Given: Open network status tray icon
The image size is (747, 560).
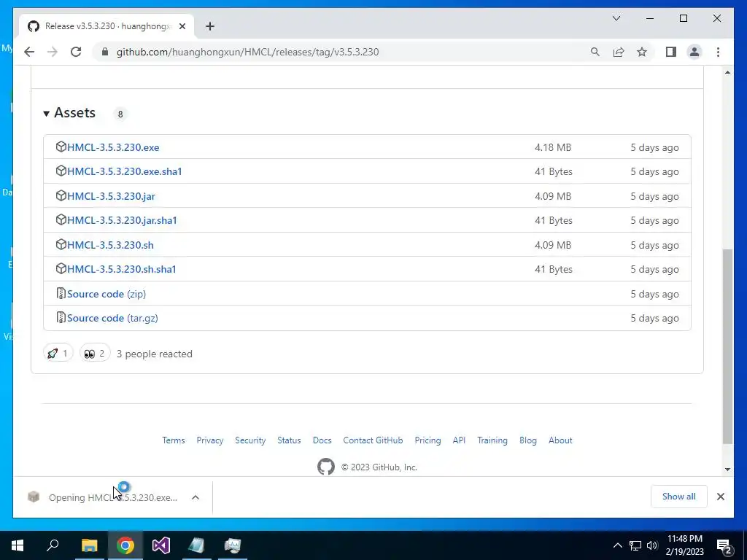Looking at the screenshot, I should pyautogui.click(x=635, y=545).
